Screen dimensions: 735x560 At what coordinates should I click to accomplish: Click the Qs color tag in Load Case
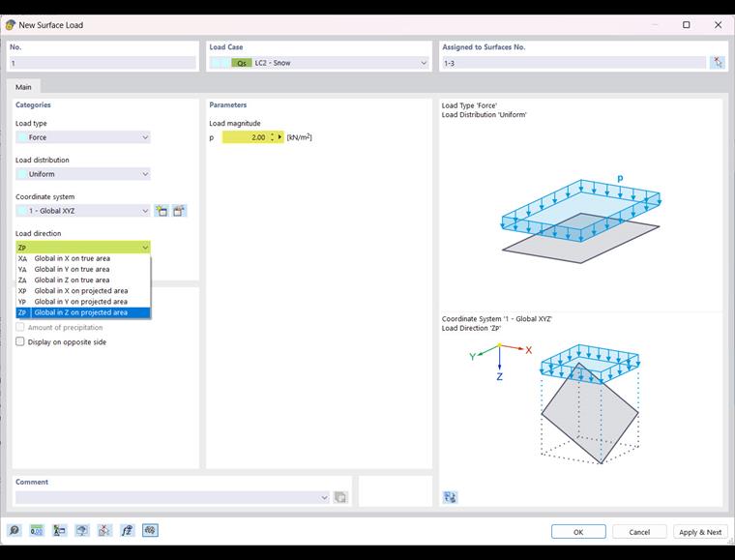242,63
